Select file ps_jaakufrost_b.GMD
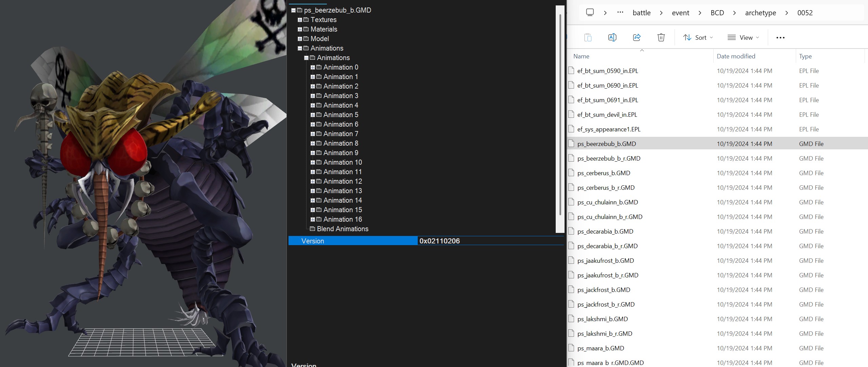 coord(606,260)
